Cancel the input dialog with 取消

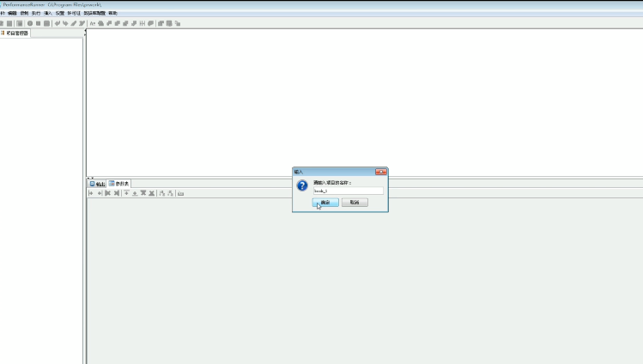click(355, 202)
